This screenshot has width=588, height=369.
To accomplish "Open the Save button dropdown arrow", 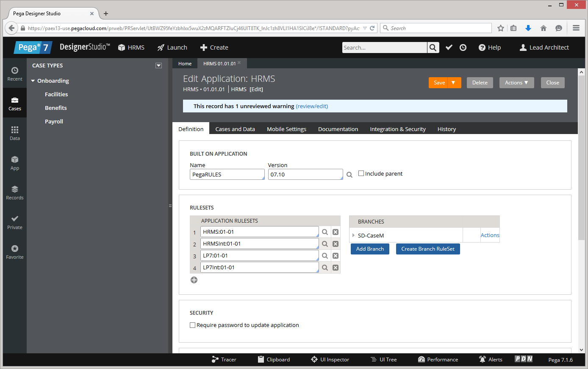I will (453, 83).
